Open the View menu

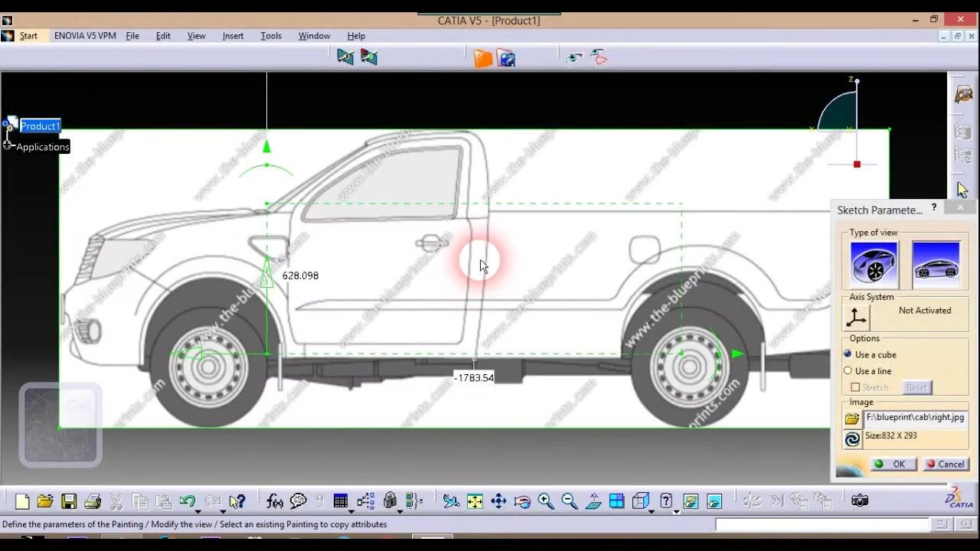[197, 36]
